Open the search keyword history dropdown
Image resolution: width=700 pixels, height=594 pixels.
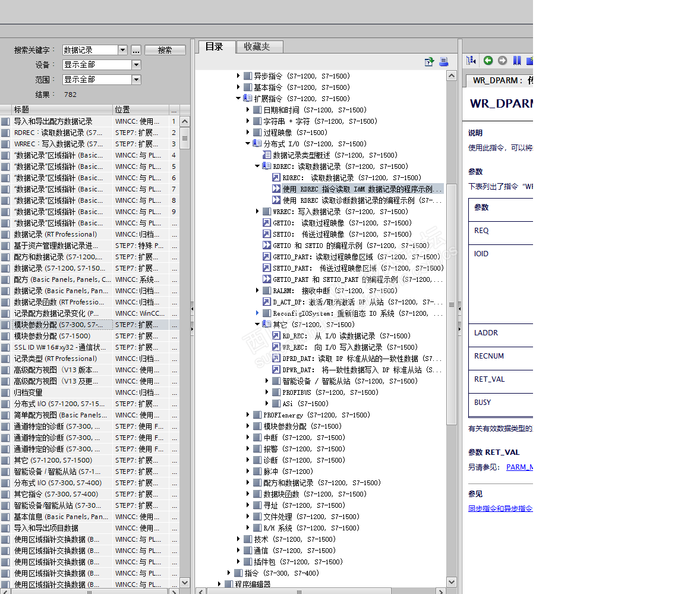122,51
